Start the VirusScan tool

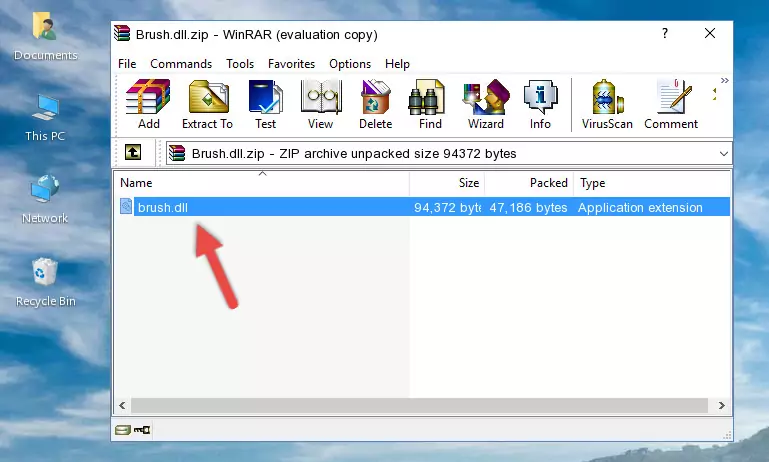[607, 104]
